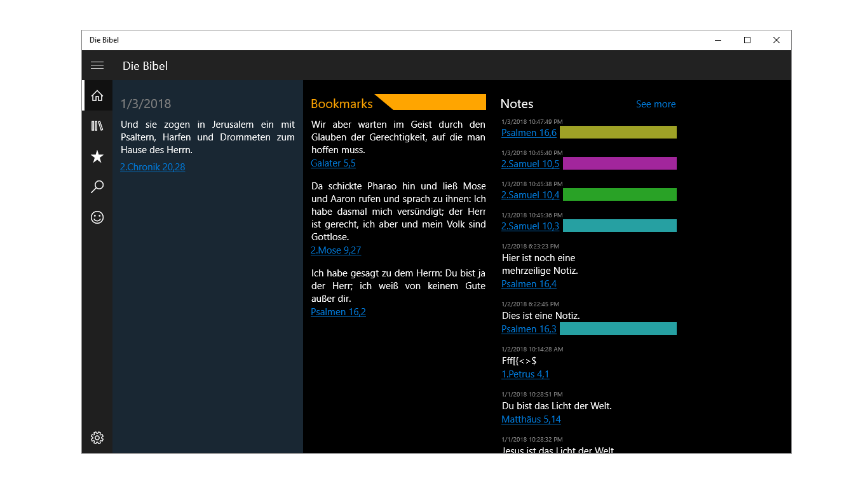Viewport: 868px width, 488px height.
Task: Click bookmark text starting 'Wir aber warten'
Action: point(398,137)
